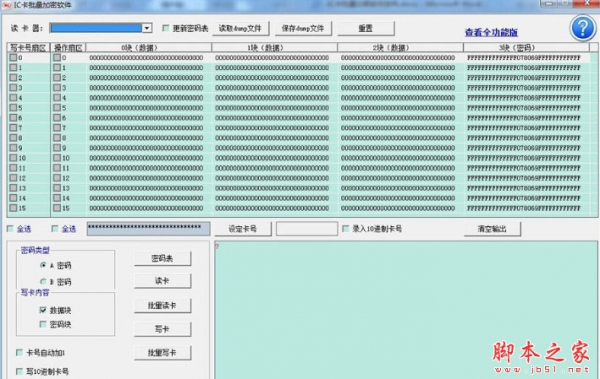Screen dimensions: 600x379
Task: Check 写卡号扇区 checkbox for sector 12
Action: (x=13, y=178)
